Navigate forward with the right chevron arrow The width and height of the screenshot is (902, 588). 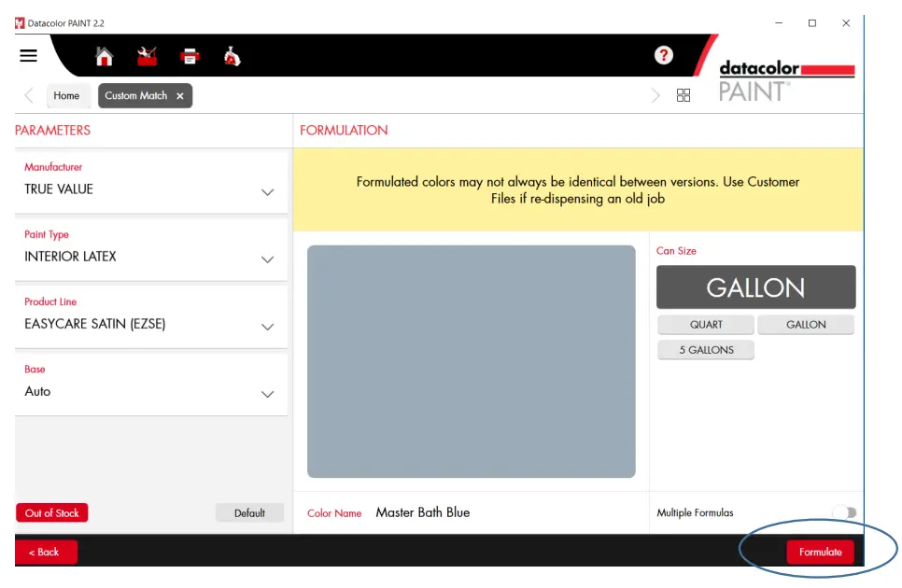(655, 95)
